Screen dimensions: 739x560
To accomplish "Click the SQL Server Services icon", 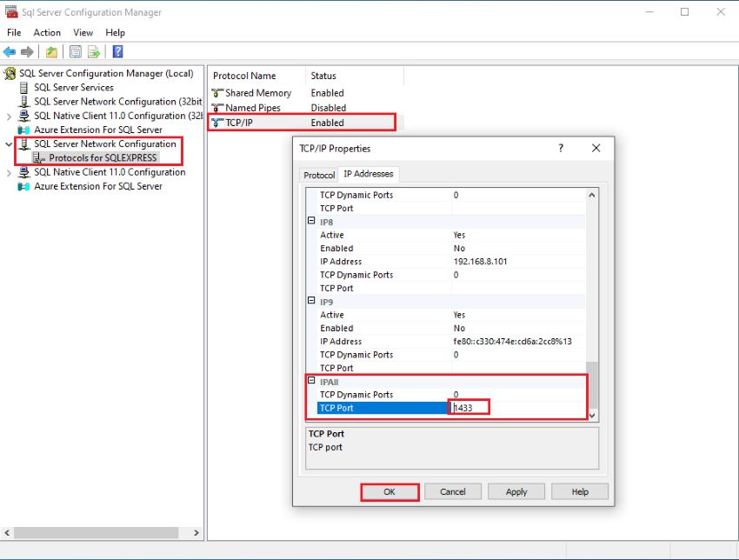I will (x=24, y=88).
